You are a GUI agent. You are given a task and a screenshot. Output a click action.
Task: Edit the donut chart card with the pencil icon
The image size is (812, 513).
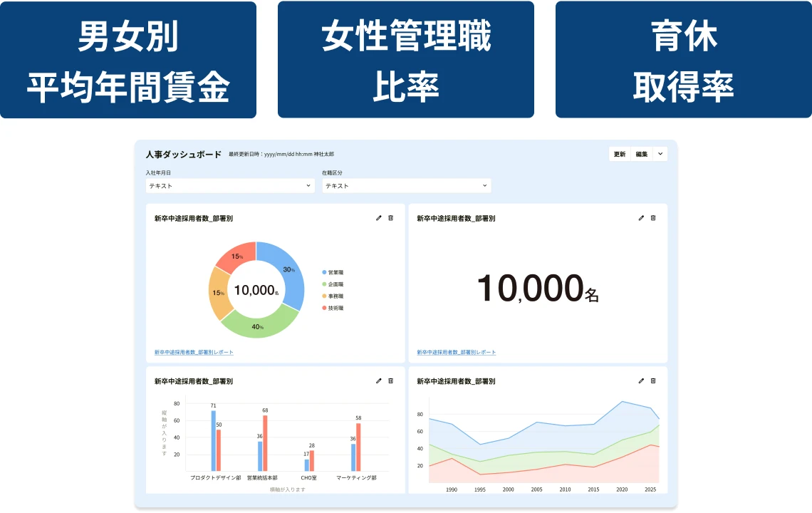pos(378,218)
